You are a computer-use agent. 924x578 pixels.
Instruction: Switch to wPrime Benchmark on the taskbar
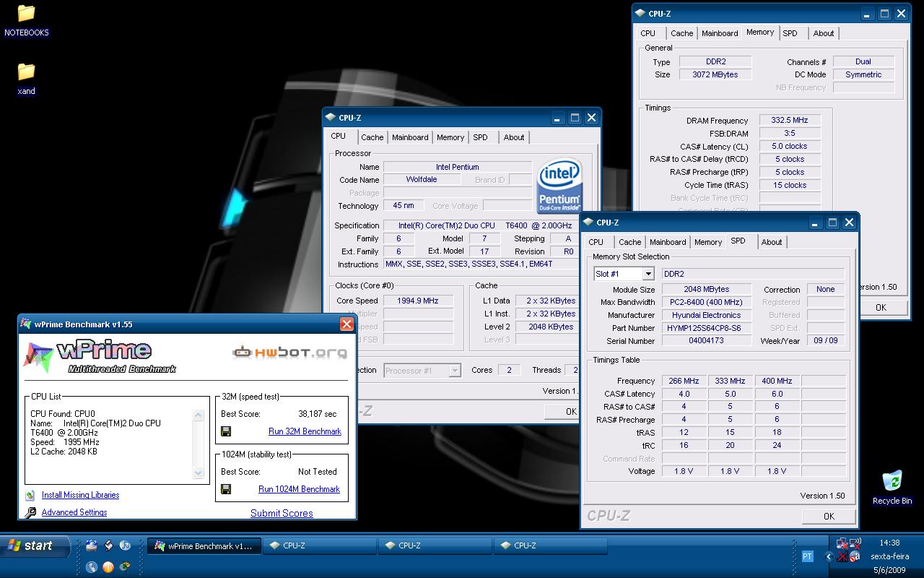click(204, 546)
